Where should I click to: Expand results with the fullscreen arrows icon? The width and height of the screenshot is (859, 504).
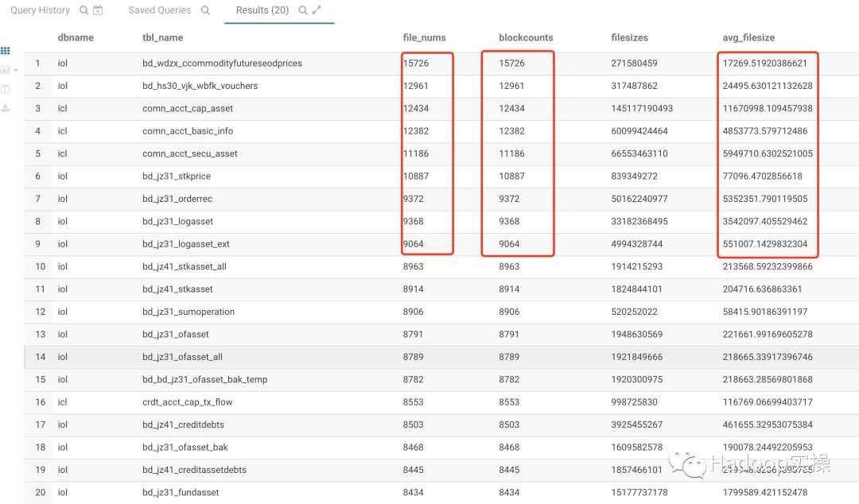317,11
